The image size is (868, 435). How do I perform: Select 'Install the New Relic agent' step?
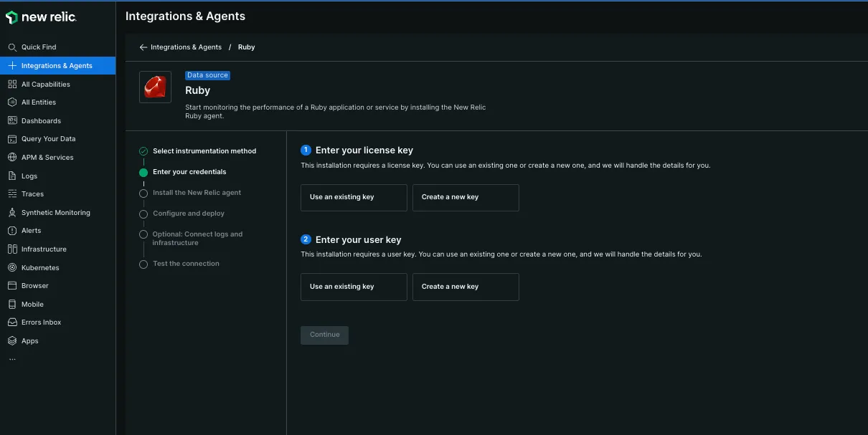pos(197,193)
